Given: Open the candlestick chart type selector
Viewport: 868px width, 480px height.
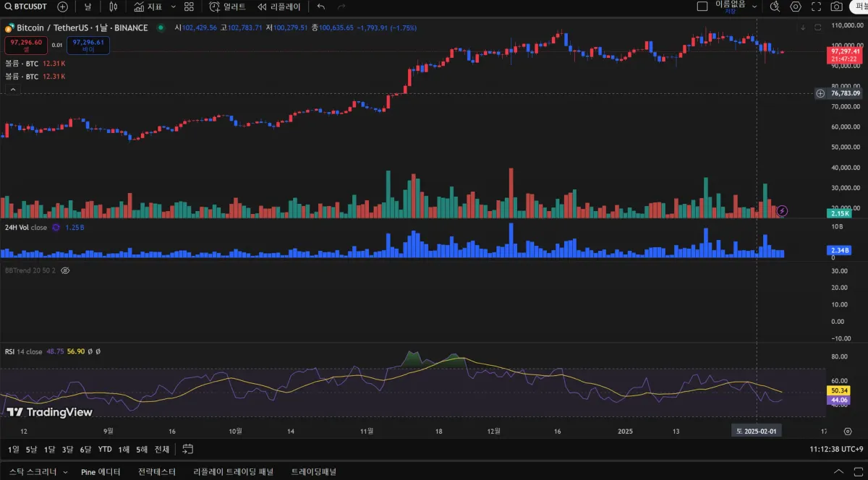Looking at the screenshot, I should (113, 7).
